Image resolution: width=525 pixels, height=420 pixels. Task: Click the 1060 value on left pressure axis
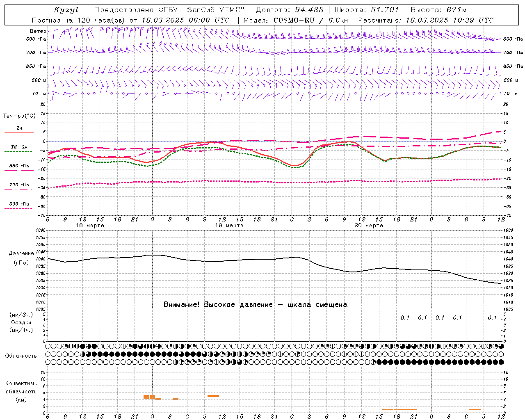(x=41, y=230)
